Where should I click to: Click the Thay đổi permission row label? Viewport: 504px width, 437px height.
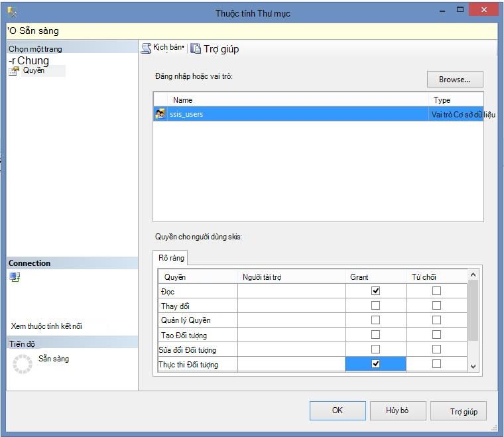click(x=176, y=306)
